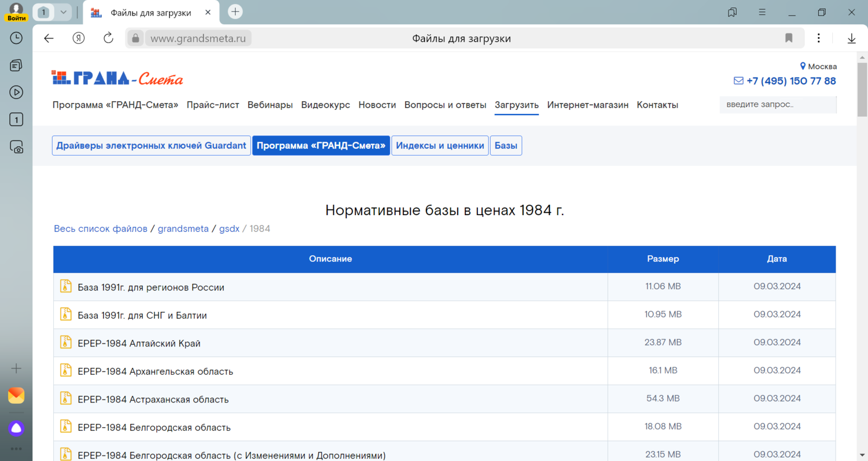
Task: Open Moscow city location selector
Action: (818, 67)
